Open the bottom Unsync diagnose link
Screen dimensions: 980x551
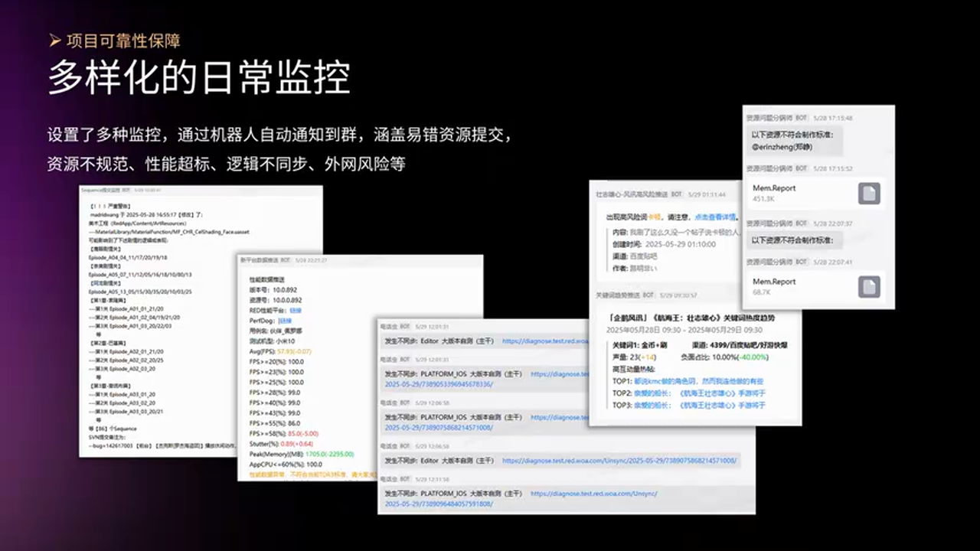pyautogui.click(x=593, y=493)
